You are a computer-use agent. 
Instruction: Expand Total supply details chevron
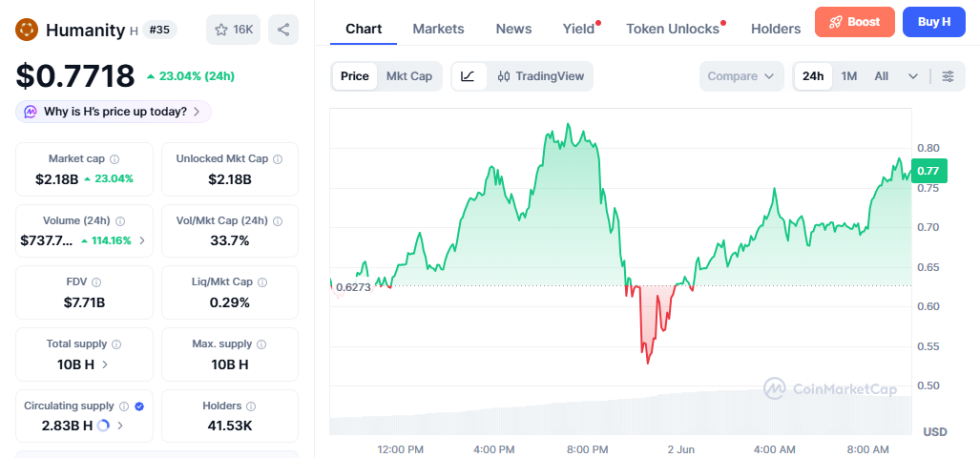pos(104,364)
